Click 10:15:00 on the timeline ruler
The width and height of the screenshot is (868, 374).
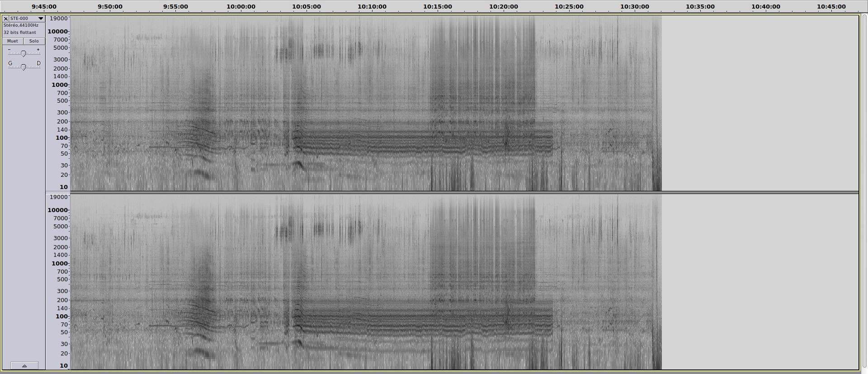coord(437,7)
